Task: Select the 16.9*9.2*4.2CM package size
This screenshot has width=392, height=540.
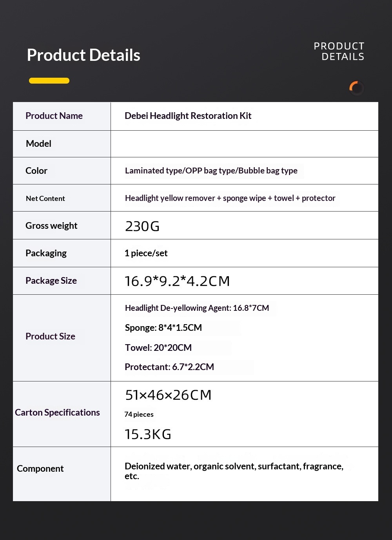Action: click(177, 281)
